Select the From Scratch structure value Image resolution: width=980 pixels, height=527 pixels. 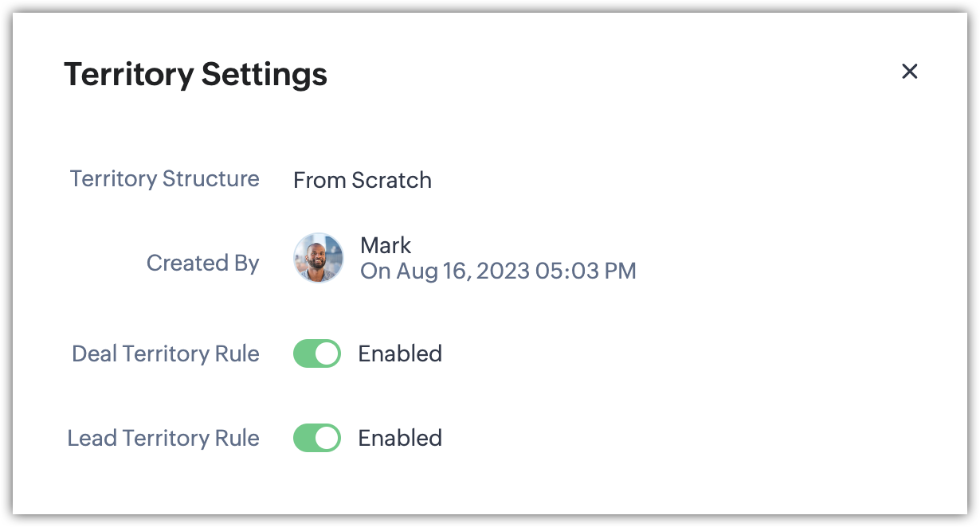click(362, 180)
